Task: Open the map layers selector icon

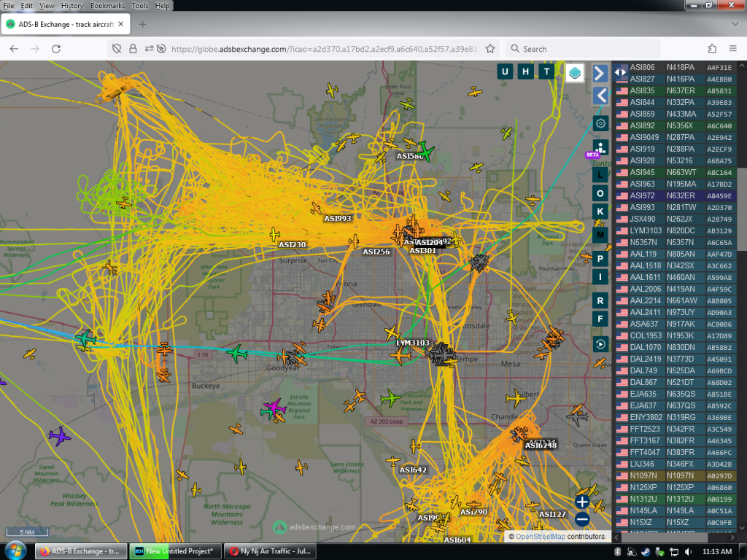Action: tap(575, 73)
